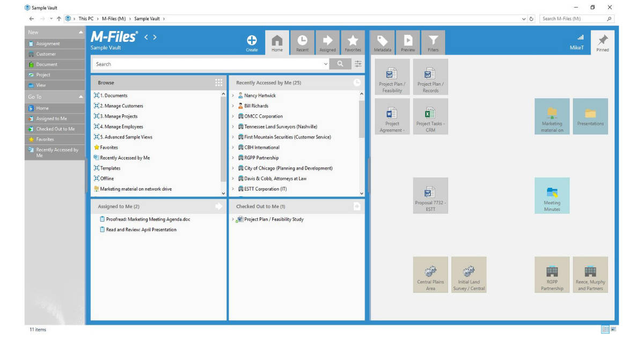Open the search history dropdown arrow
This screenshot has height=338, width=644.
pyautogui.click(x=326, y=63)
